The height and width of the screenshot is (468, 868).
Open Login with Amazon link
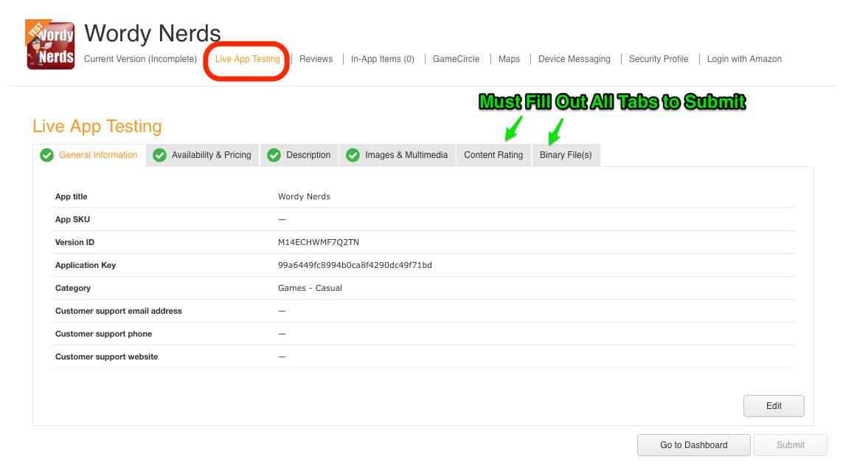coord(745,59)
